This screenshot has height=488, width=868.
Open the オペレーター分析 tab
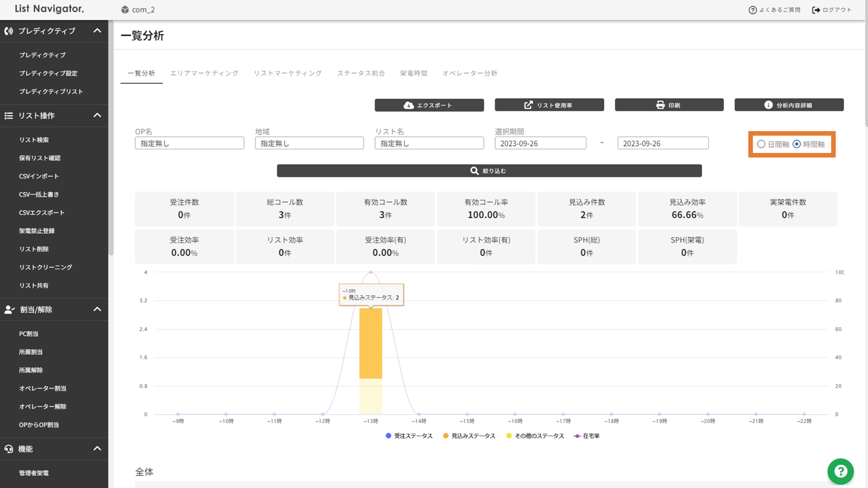coord(469,73)
